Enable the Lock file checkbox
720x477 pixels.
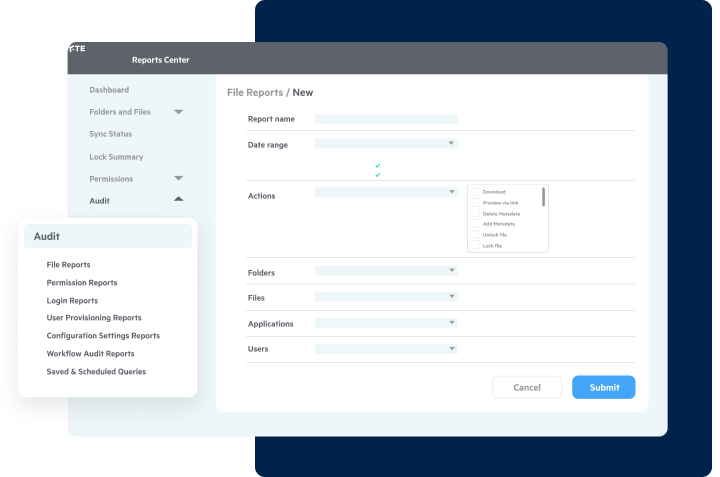[x=475, y=245]
